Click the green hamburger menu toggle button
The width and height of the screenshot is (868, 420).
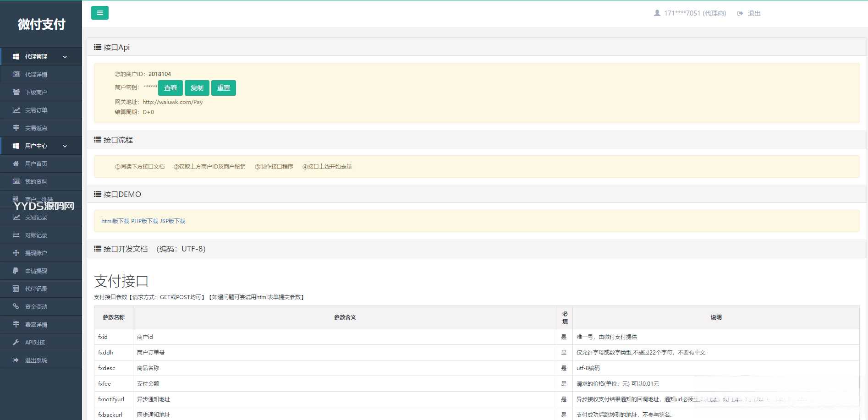[99, 13]
